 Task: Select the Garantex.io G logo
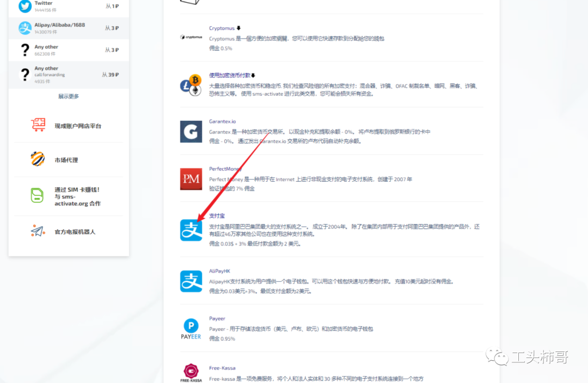191,132
